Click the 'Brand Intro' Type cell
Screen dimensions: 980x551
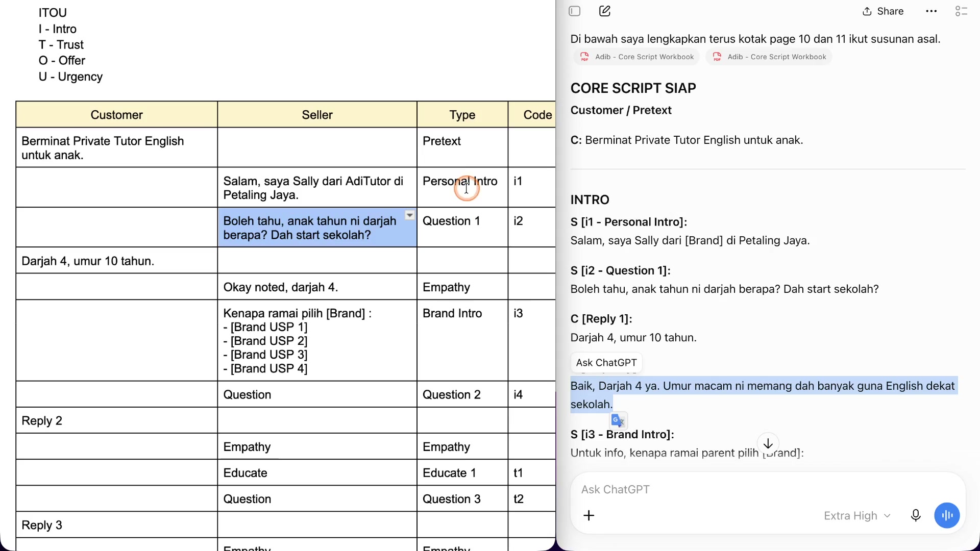[x=462, y=341]
